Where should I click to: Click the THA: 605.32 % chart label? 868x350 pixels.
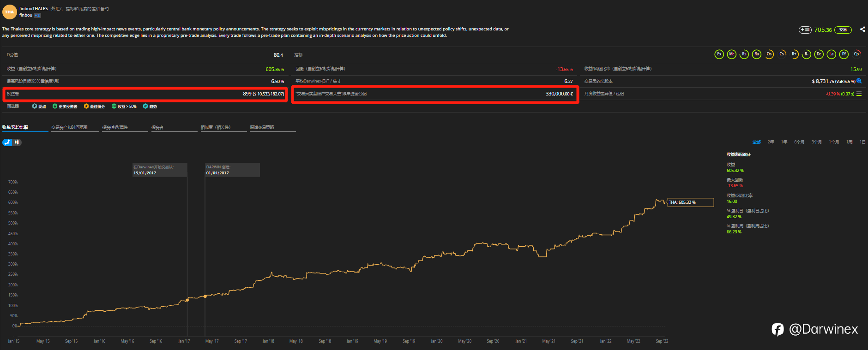[x=691, y=202]
